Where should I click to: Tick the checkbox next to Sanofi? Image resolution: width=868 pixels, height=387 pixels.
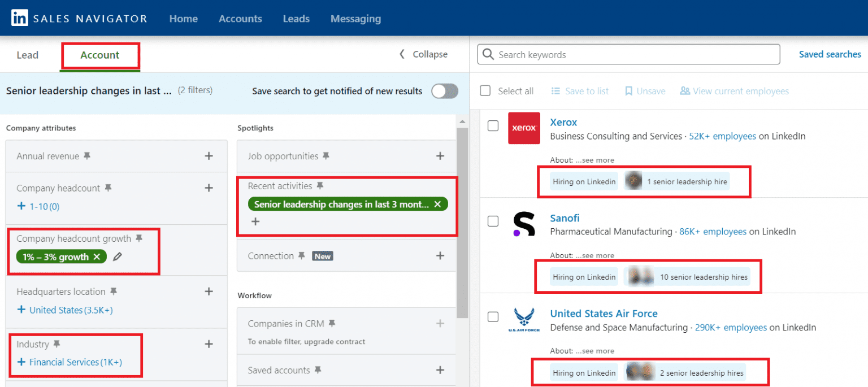point(493,221)
